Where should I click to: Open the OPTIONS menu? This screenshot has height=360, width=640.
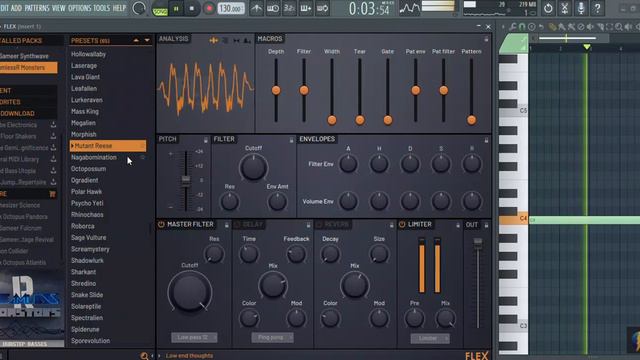(x=80, y=8)
